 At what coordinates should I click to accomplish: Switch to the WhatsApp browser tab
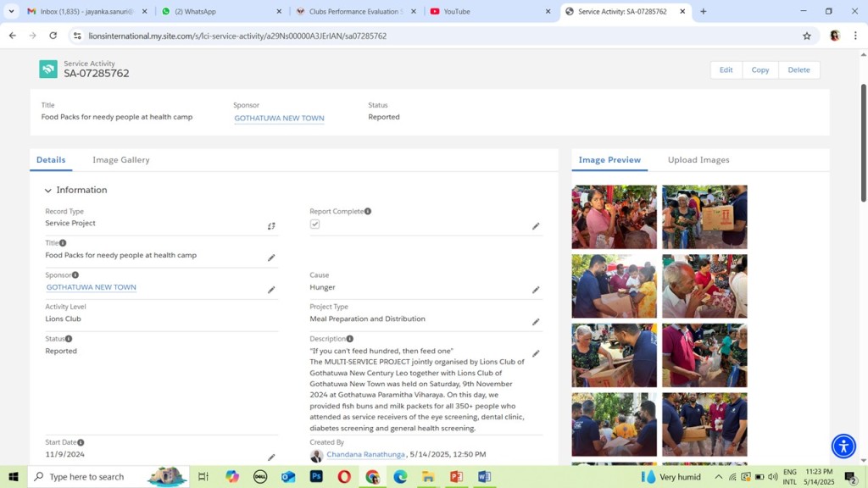tap(220, 11)
